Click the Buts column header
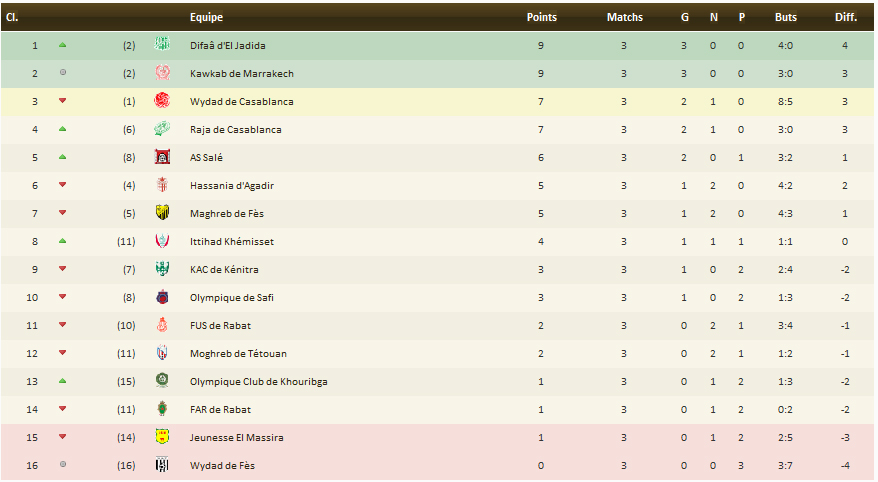Viewport: 878px width, 482px height. (785, 17)
